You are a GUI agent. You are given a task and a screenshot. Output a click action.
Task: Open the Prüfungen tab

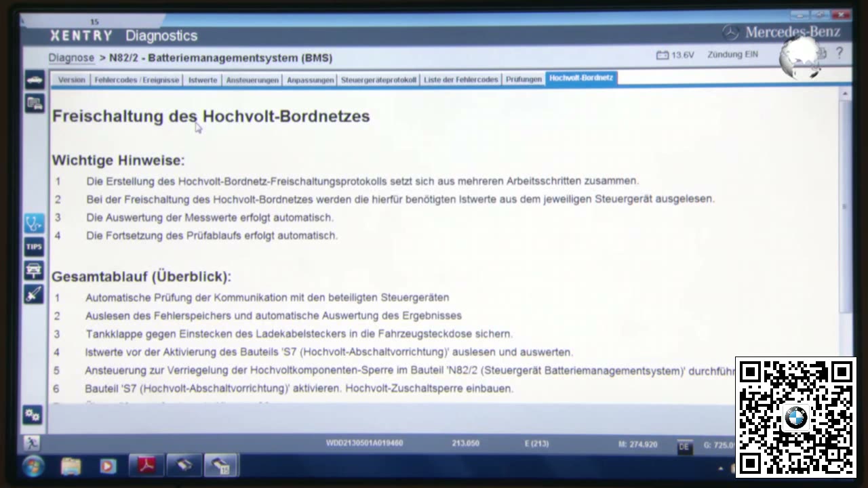(524, 79)
